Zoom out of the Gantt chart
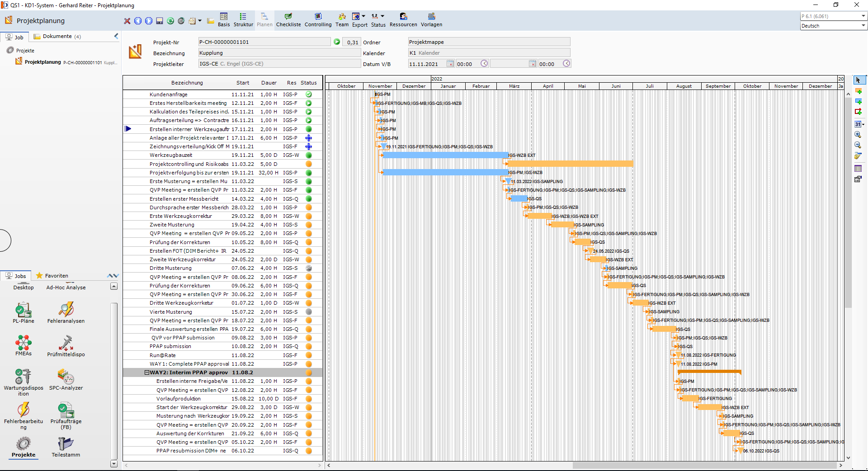868x471 pixels. click(x=858, y=145)
